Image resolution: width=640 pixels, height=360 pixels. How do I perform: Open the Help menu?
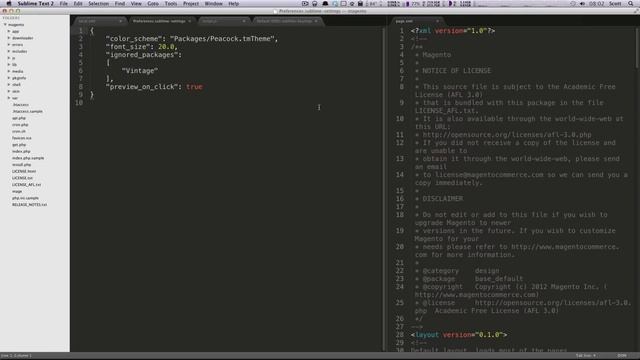click(x=233, y=3)
